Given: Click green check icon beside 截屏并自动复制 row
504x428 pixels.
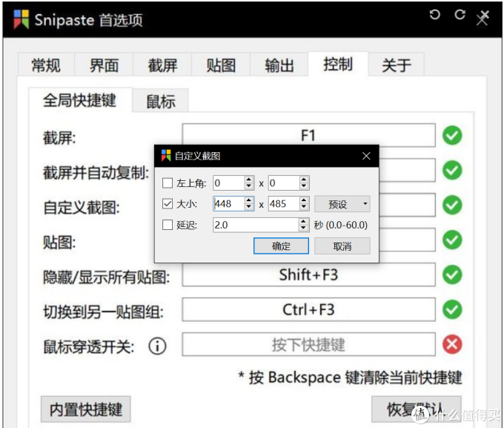Looking at the screenshot, I should pos(452,170).
